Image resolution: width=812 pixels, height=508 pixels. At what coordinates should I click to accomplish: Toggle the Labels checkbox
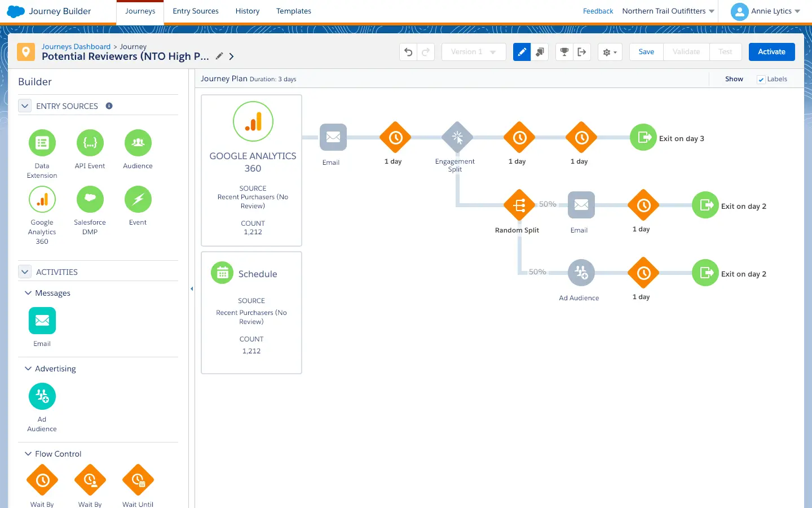pyautogui.click(x=761, y=80)
